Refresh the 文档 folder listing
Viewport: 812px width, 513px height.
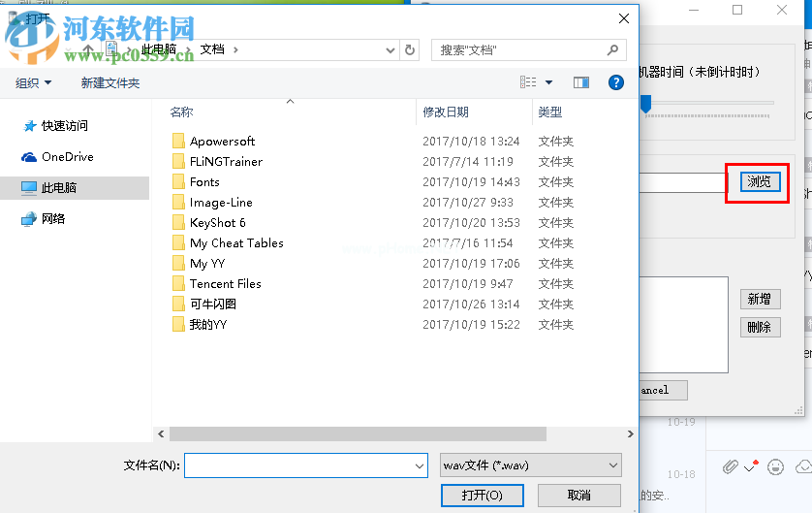pos(410,49)
